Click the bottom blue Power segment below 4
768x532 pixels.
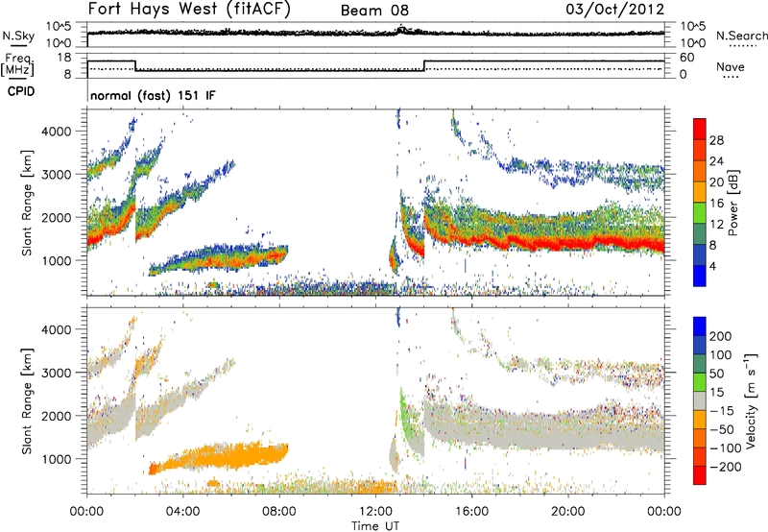pos(700,276)
